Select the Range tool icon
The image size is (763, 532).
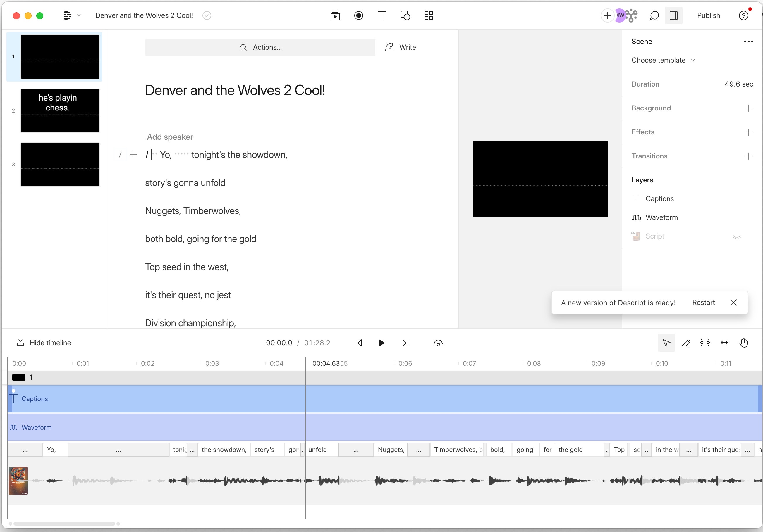pyautogui.click(x=705, y=343)
